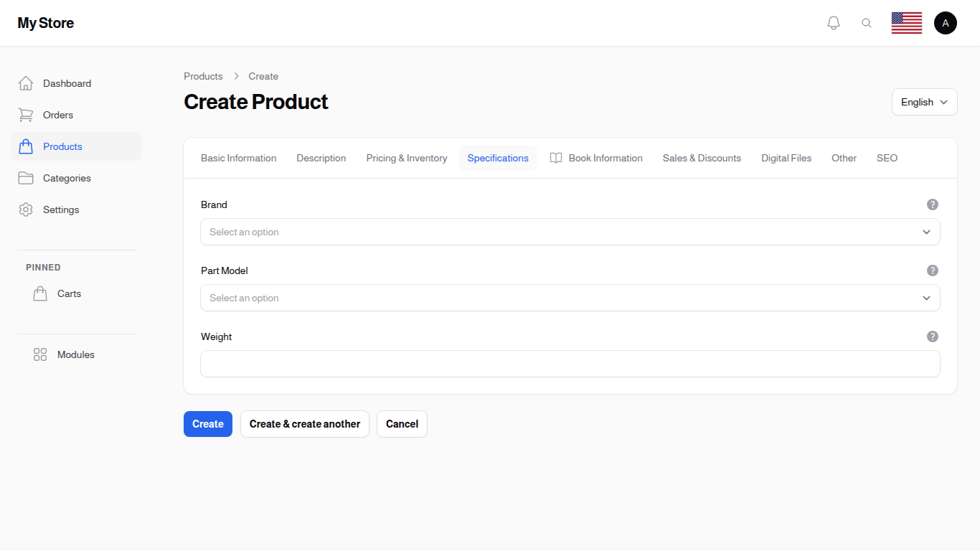Click the pinned Carts icon
This screenshot has height=551, width=980.
(40, 293)
